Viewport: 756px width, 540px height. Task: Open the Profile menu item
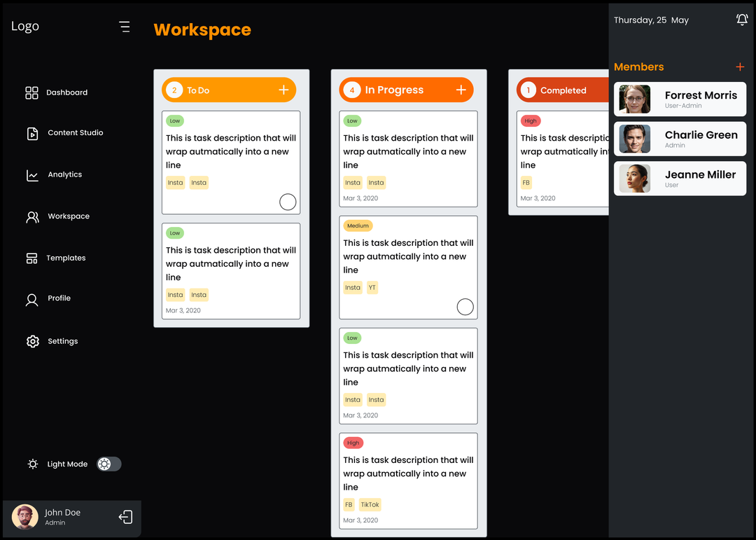59,298
